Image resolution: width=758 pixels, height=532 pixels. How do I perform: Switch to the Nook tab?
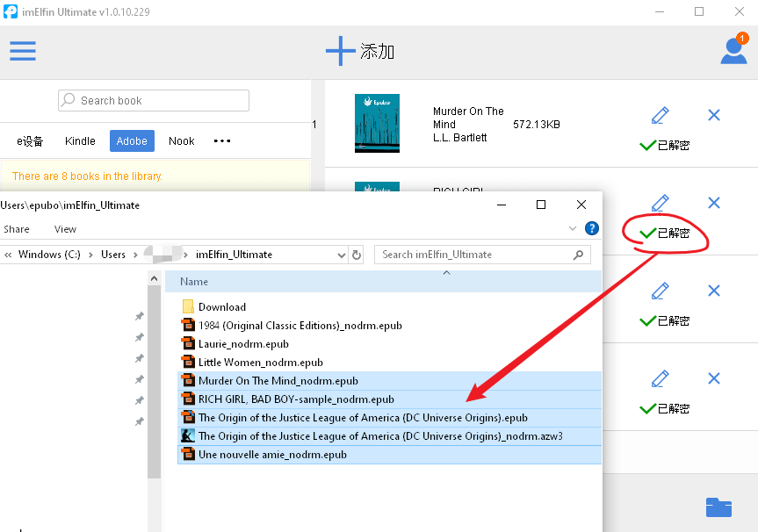[x=181, y=141]
